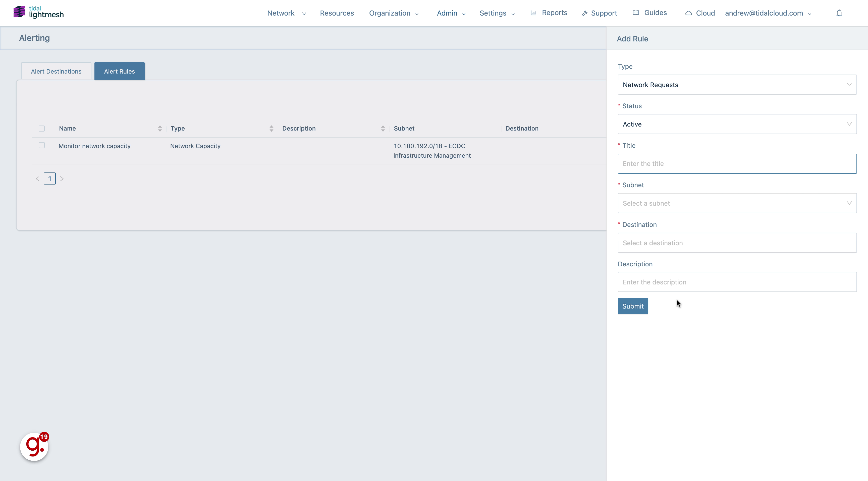Go to previous page arrow

[x=38, y=178]
